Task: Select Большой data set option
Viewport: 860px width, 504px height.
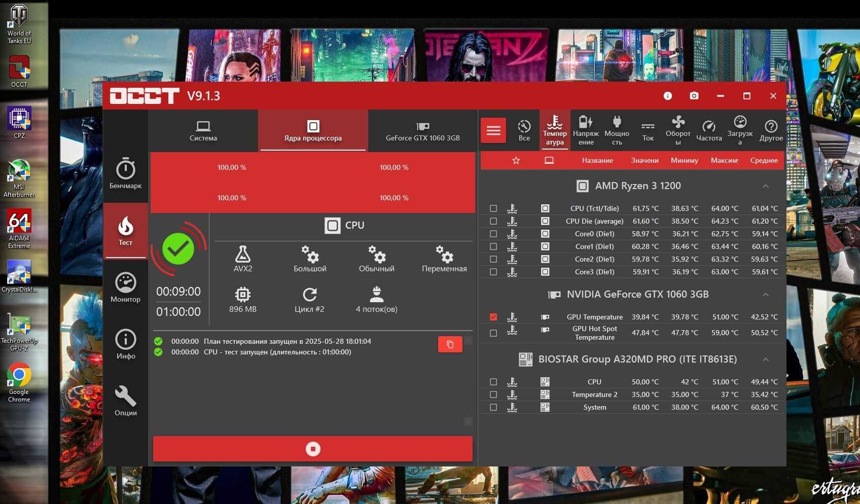Action: coord(310,259)
